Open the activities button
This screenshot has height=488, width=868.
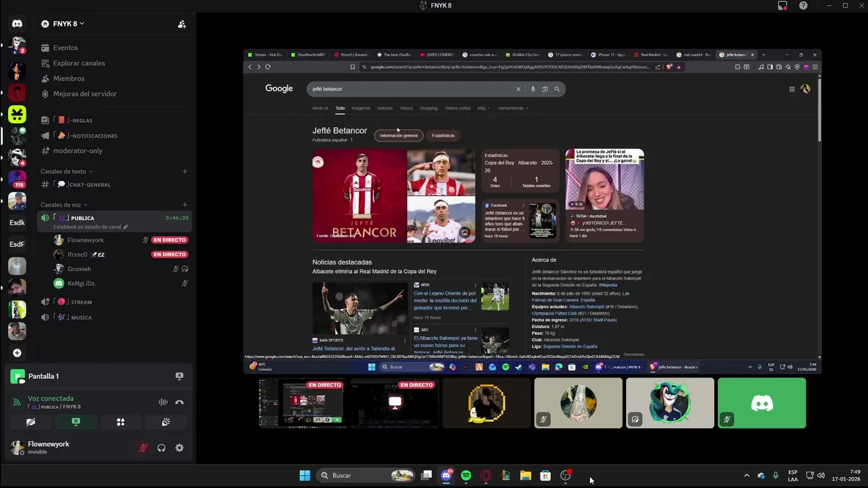(121, 422)
